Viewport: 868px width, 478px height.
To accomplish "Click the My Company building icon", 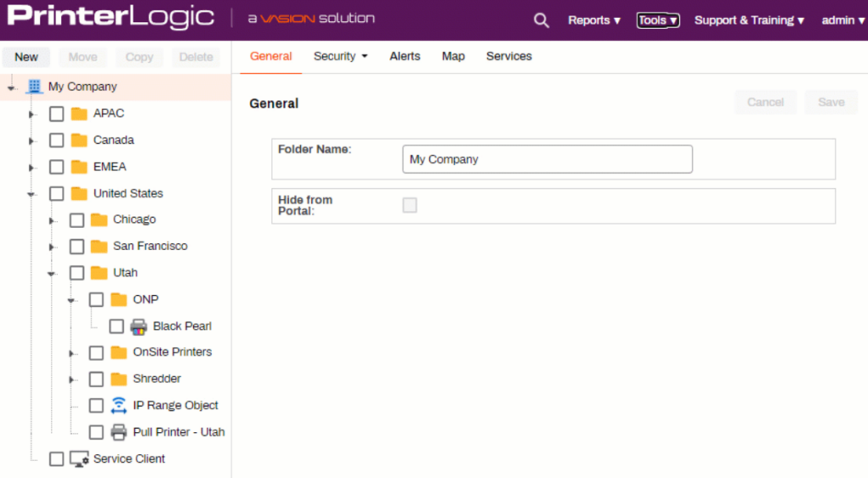I will [34, 86].
